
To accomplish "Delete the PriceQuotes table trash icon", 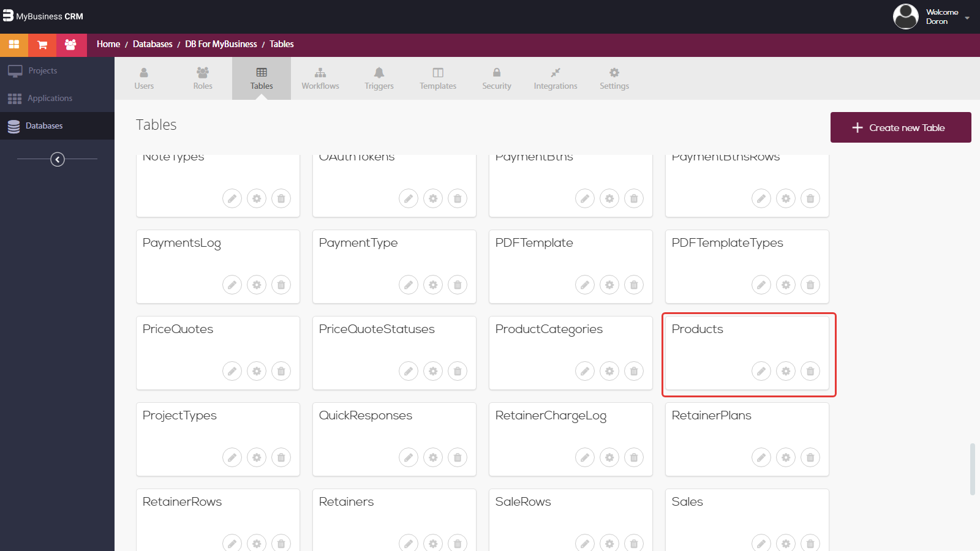I will coord(281,371).
